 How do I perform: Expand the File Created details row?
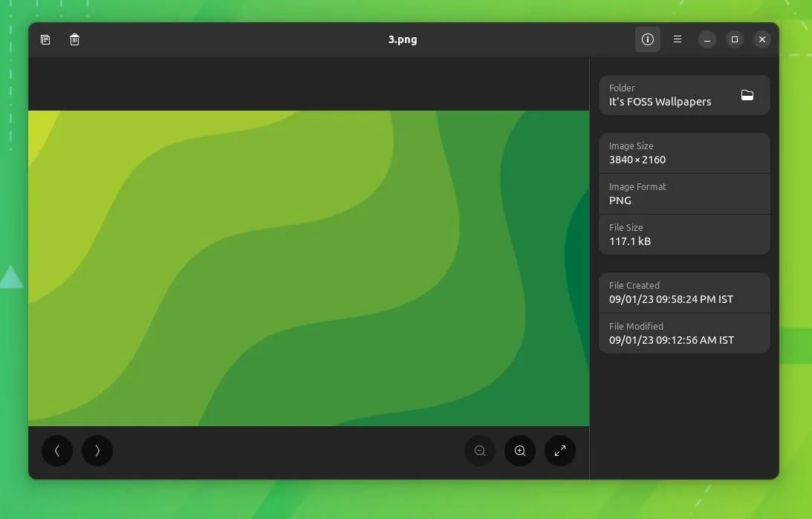(x=683, y=293)
